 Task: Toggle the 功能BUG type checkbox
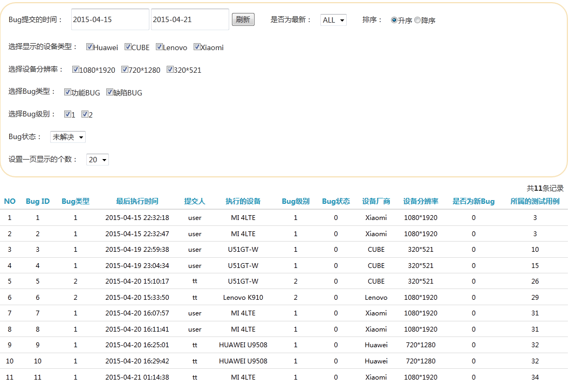click(x=67, y=92)
